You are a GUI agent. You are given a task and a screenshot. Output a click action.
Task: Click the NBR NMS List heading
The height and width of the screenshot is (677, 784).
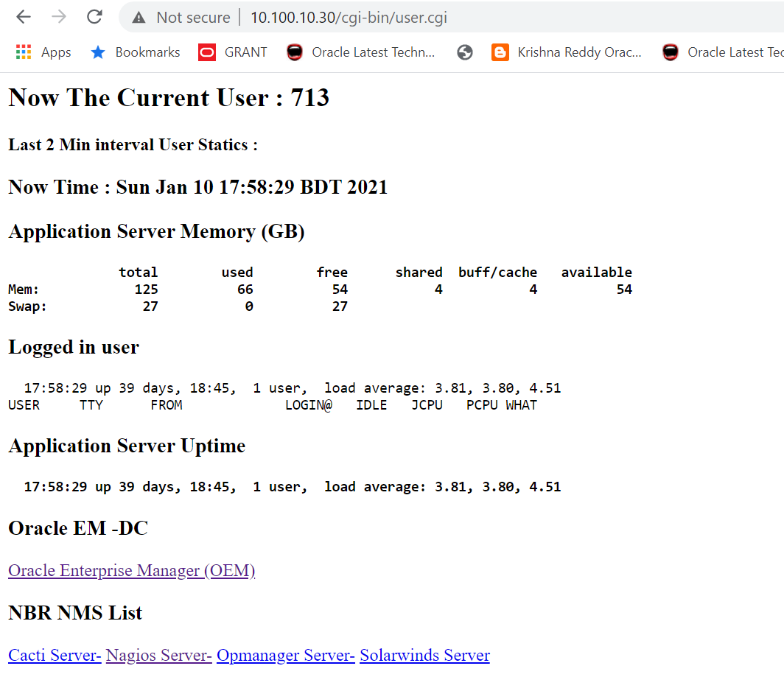(x=75, y=613)
